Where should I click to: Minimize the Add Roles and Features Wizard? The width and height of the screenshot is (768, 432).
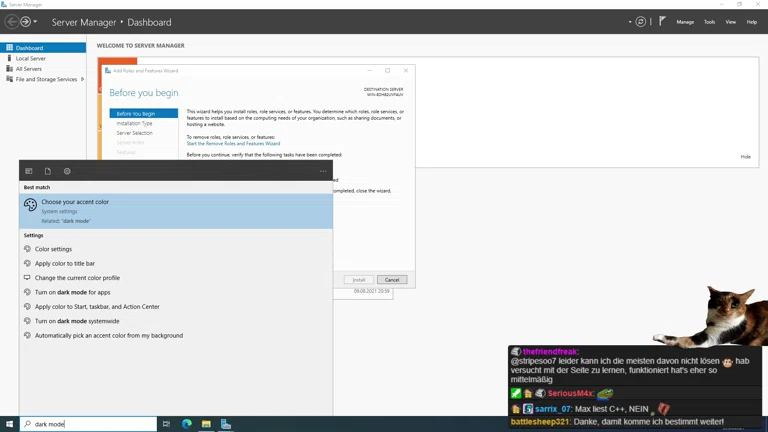point(370,71)
